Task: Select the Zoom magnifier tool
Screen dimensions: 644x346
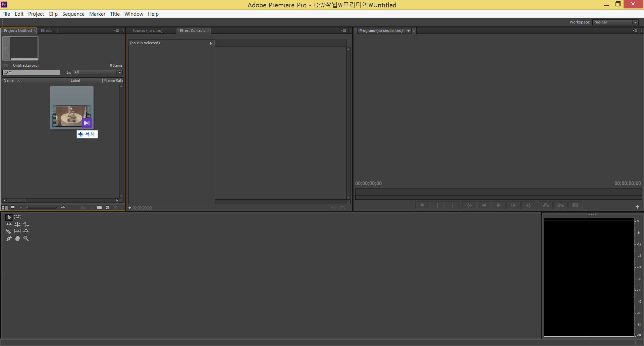Action: coord(26,238)
